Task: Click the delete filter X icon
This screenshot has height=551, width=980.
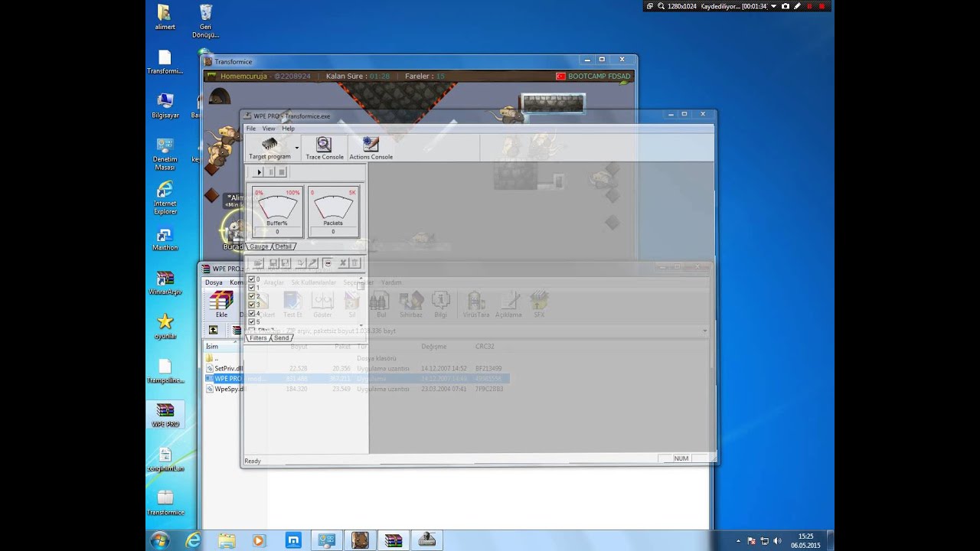Action: click(x=343, y=262)
